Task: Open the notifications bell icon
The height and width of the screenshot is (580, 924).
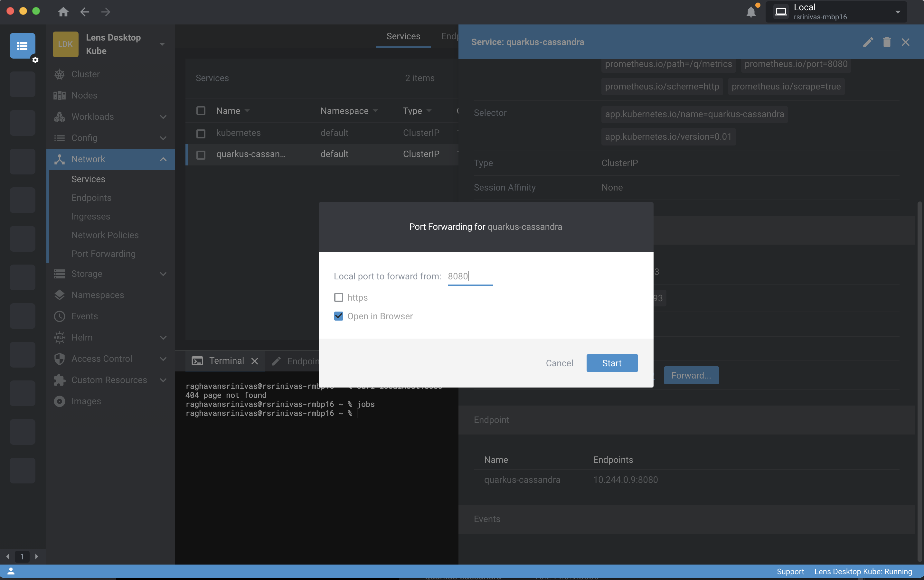Action: click(x=751, y=12)
